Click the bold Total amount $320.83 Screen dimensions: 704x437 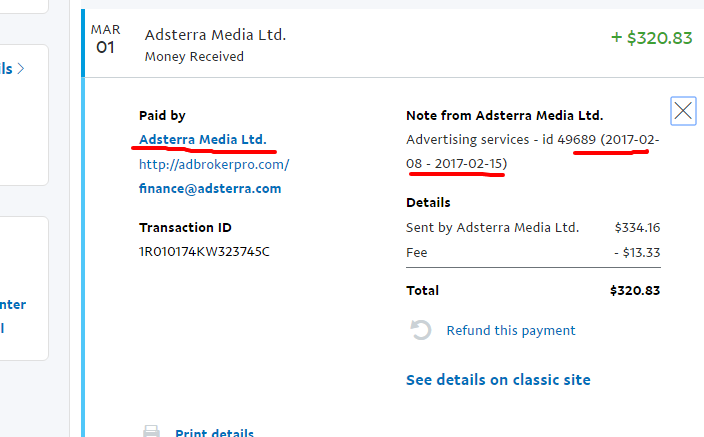pyautogui.click(x=634, y=291)
